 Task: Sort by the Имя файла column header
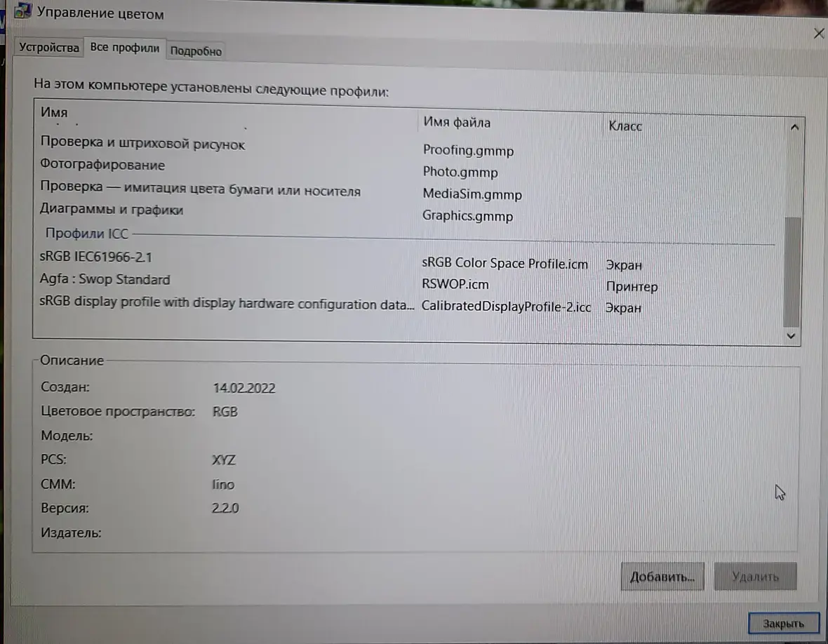pos(457,123)
